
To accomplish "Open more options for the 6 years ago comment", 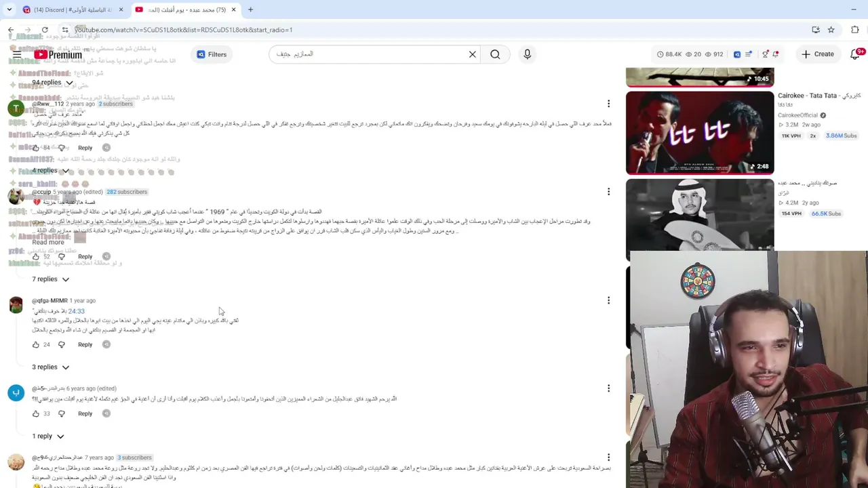I will (608, 388).
